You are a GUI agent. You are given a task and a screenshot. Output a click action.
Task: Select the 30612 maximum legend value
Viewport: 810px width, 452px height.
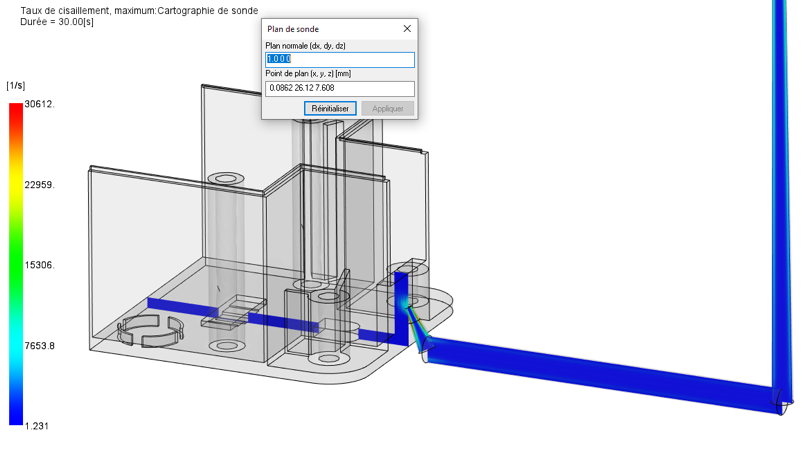point(39,105)
